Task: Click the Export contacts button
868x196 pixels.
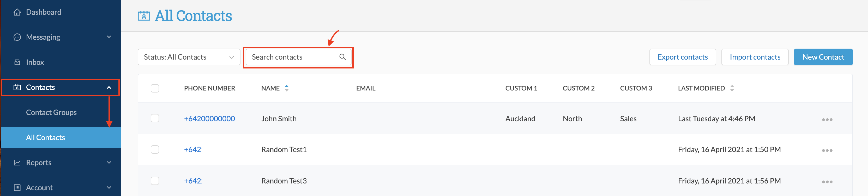Action: pos(682,57)
